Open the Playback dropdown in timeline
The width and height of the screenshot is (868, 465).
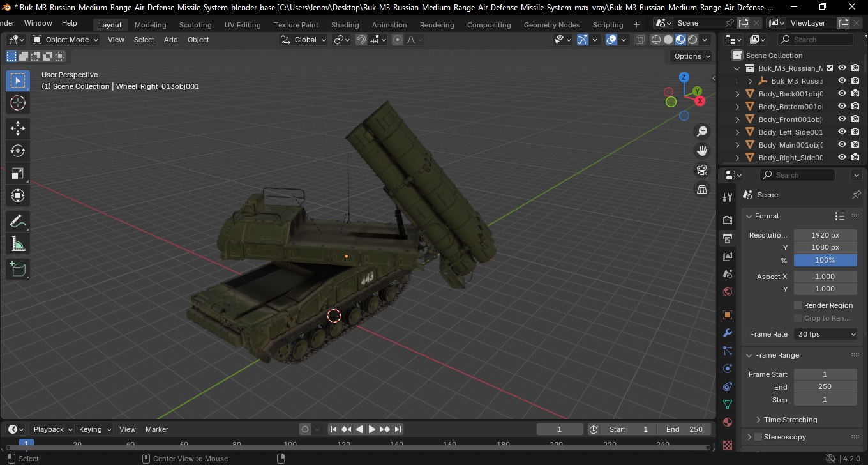(x=52, y=429)
